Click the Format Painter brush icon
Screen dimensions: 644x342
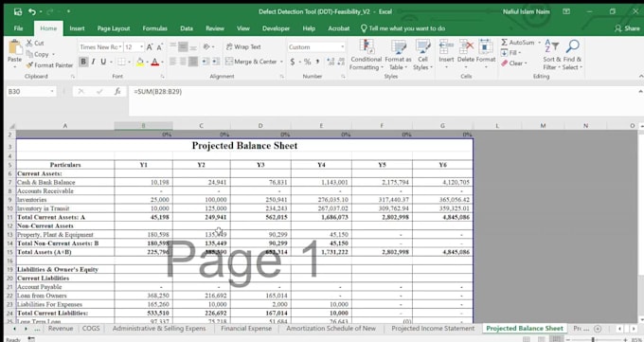pyautogui.click(x=29, y=65)
